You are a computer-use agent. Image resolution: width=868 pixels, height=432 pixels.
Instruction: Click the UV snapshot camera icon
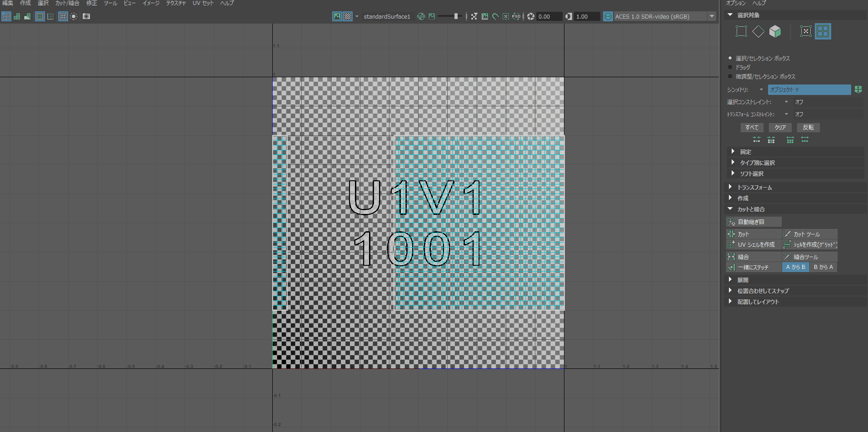coord(86,16)
